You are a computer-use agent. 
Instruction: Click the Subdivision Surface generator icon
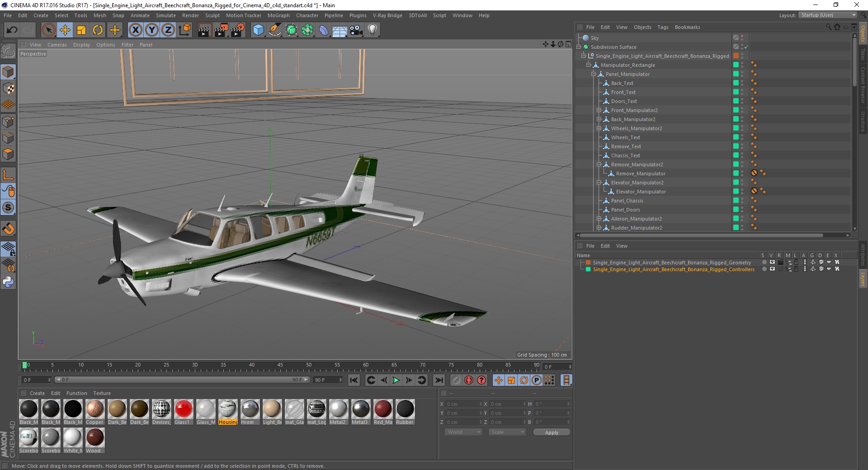[x=291, y=30]
